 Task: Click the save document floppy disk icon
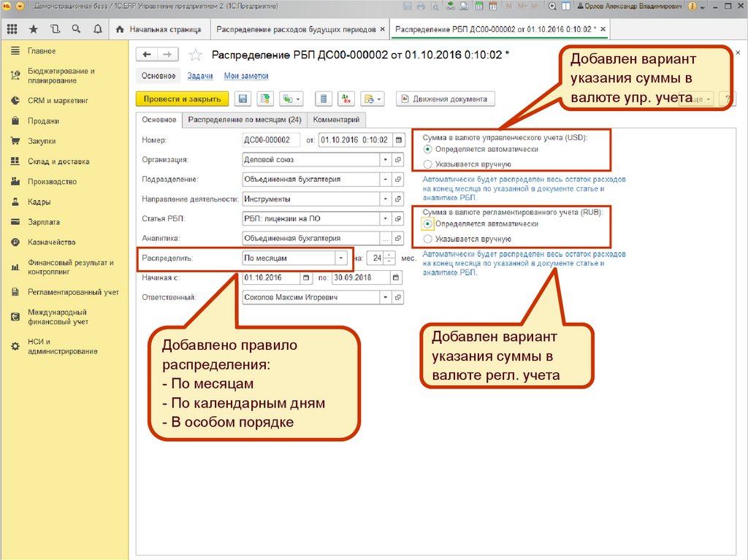pos(243,99)
